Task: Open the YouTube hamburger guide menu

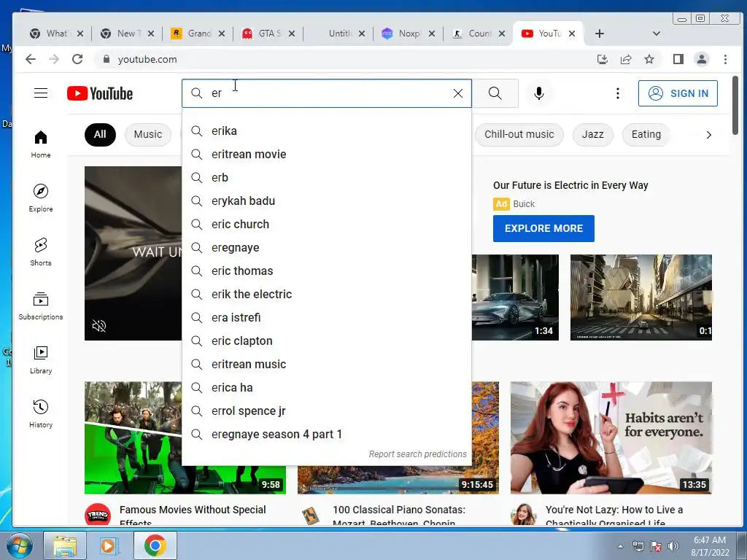Action: click(x=41, y=93)
